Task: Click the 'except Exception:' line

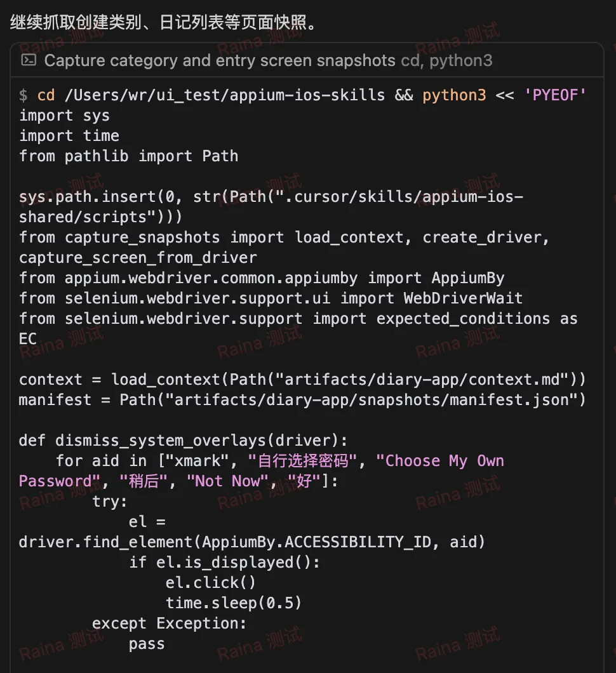Action: (170, 623)
